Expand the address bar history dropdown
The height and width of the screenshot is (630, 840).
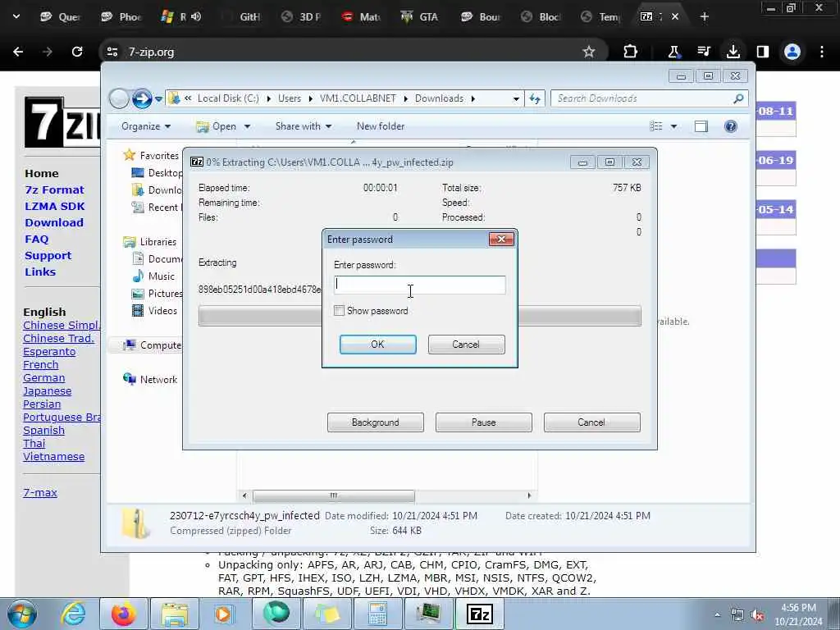516,98
